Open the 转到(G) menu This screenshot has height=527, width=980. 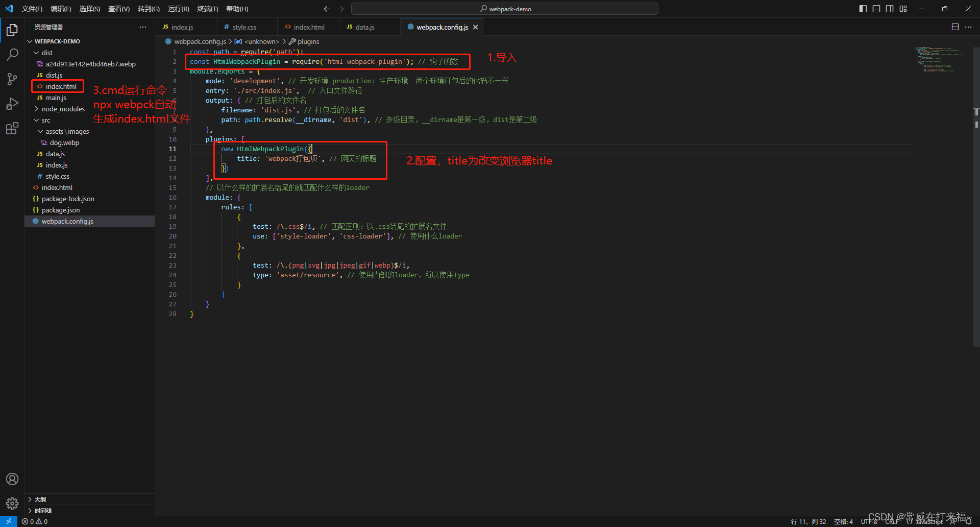(149, 9)
